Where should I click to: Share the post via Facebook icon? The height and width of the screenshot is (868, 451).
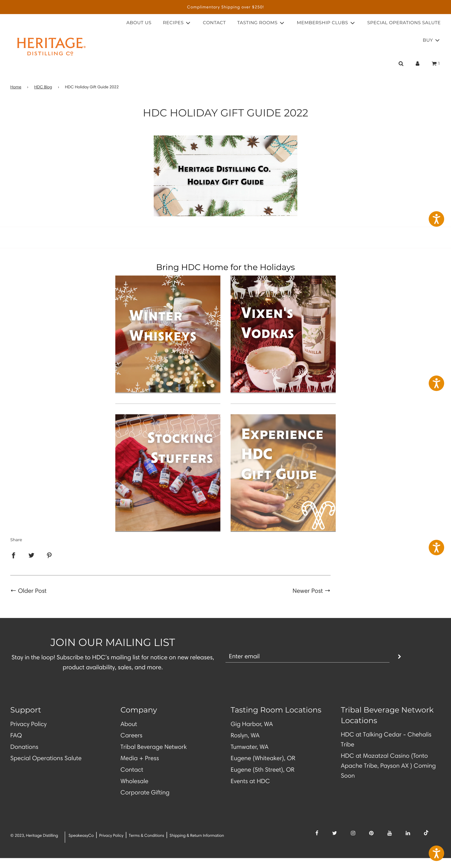(14, 555)
